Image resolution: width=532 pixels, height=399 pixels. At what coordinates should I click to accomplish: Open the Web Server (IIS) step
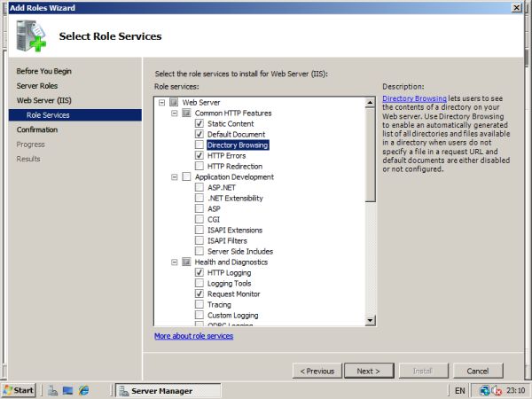[43, 100]
